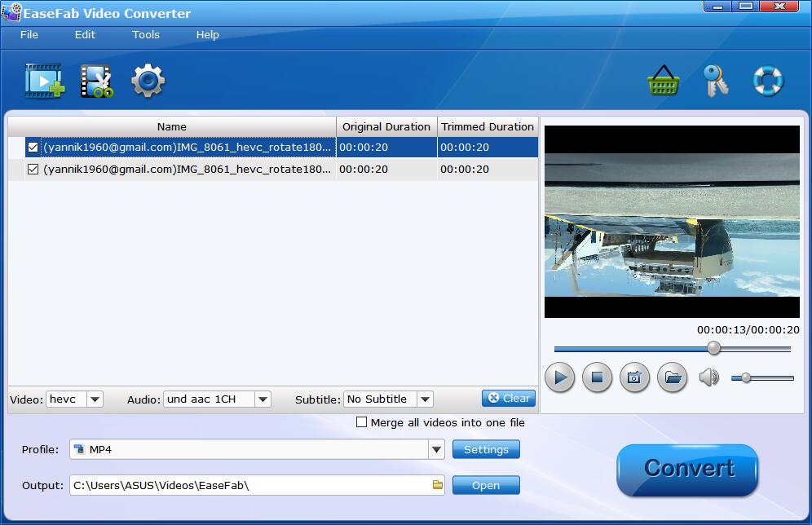The height and width of the screenshot is (525, 812).
Task: Open the Register keys icon
Action: click(x=716, y=81)
